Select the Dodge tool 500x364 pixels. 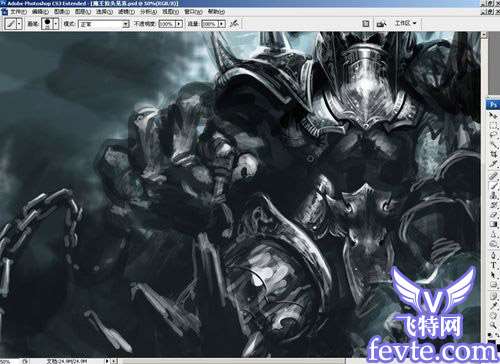[x=493, y=244]
